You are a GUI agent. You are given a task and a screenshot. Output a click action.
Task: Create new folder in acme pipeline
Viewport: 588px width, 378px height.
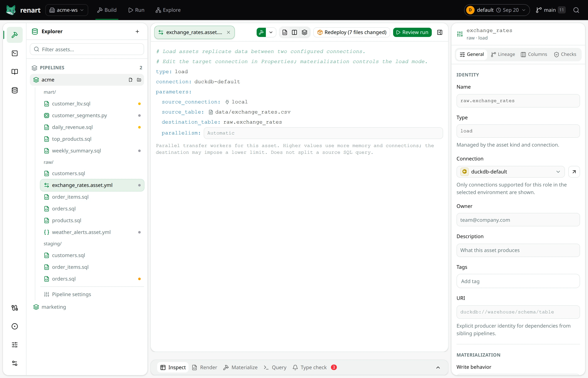pyautogui.click(x=139, y=80)
